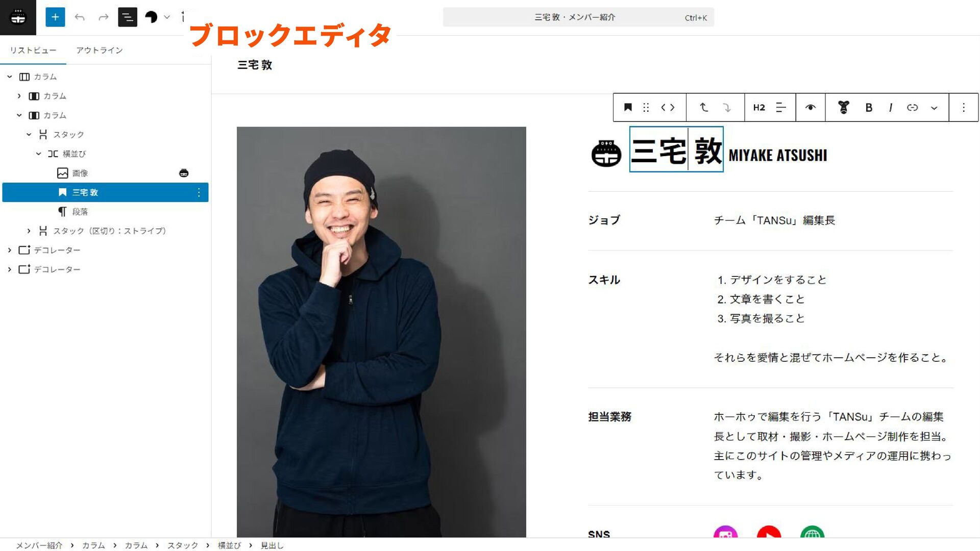Expand the first デコレーター tree item
The width and height of the screenshot is (980, 551).
9,250
